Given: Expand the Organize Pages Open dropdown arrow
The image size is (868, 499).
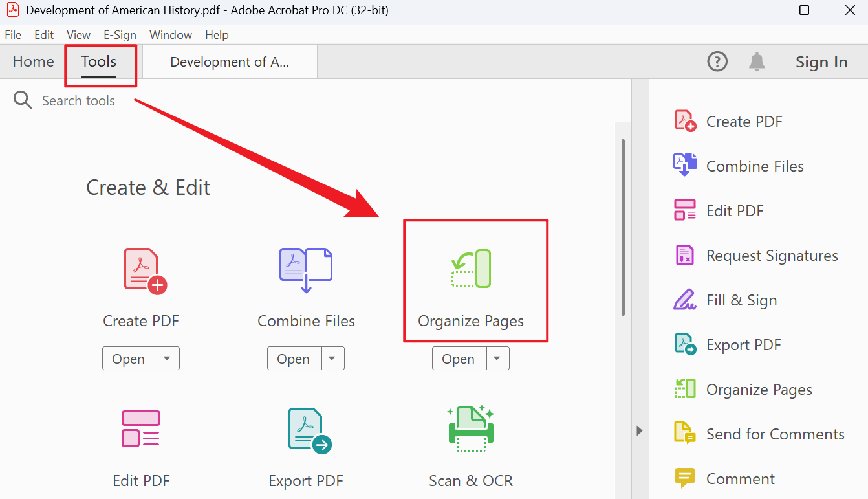Looking at the screenshot, I should pos(497,359).
